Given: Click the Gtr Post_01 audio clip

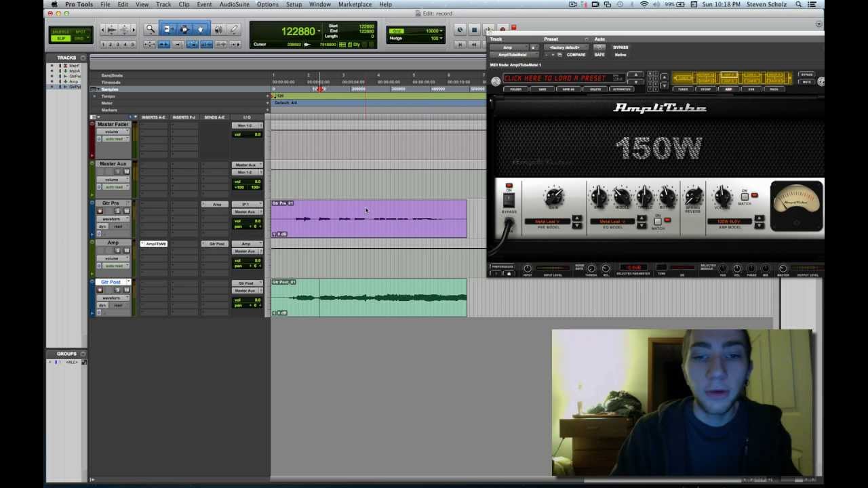Looking at the screenshot, I should click(x=369, y=298).
